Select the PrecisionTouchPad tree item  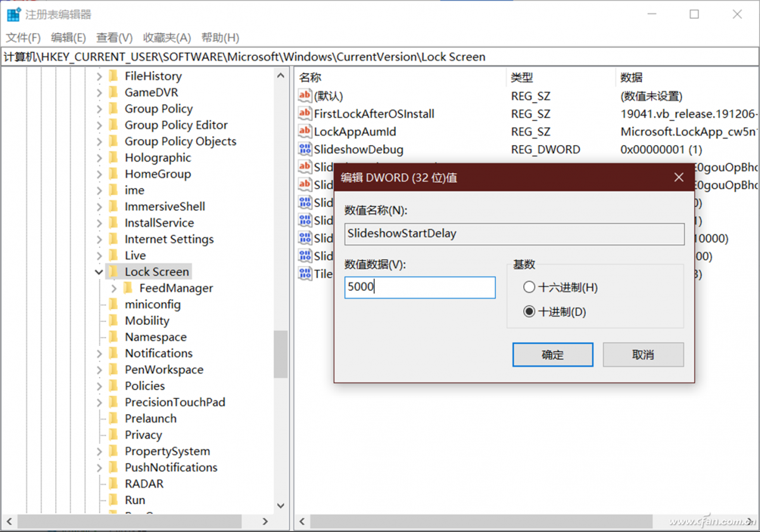coord(175,402)
